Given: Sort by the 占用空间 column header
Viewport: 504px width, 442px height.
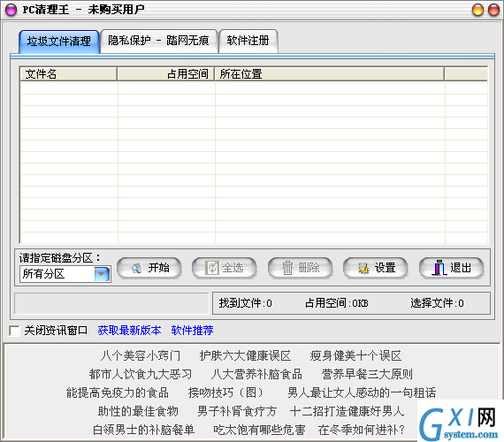Looking at the screenshot, I should 166,74.
